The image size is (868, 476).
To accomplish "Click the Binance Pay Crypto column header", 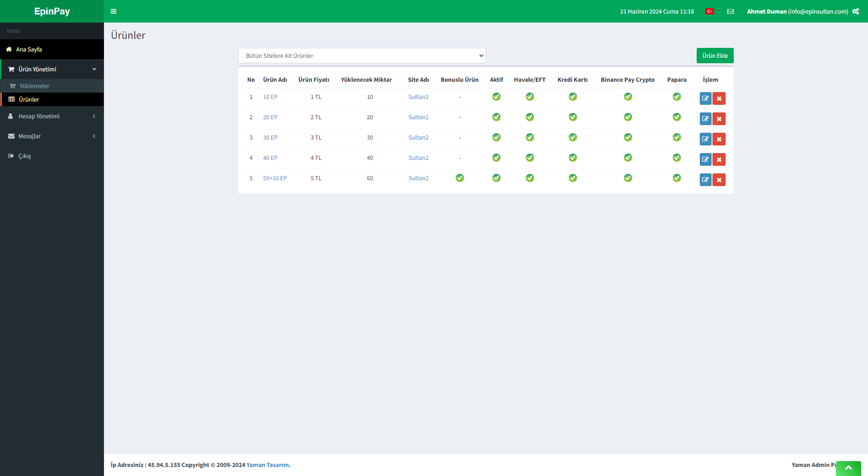I will [x=627, y=79].
